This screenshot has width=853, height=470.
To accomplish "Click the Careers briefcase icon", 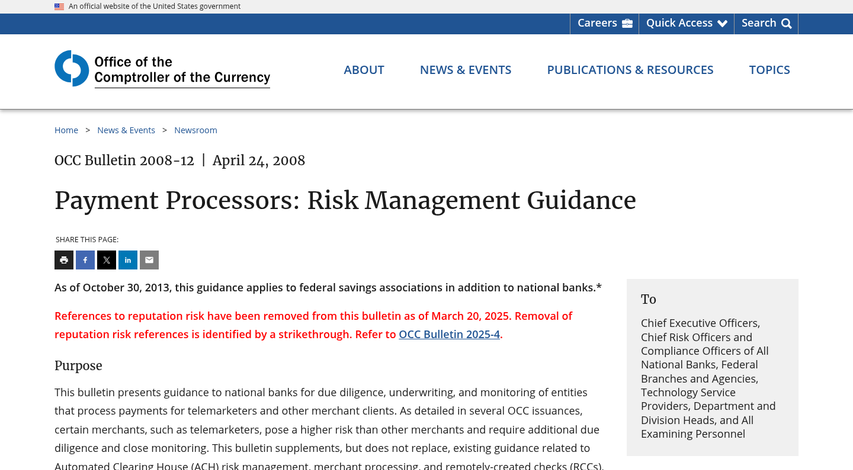I will point(627,23).
